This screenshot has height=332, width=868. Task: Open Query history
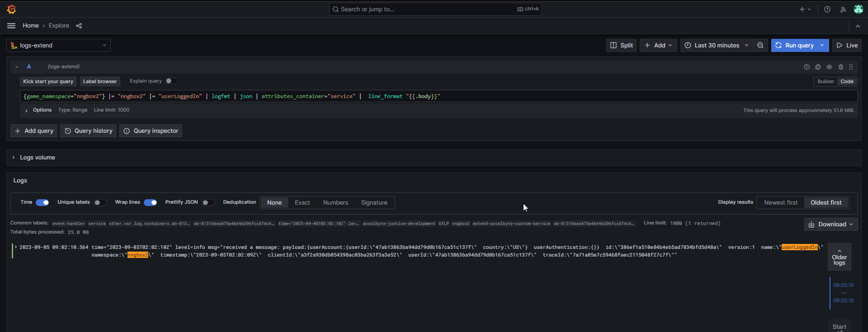[x=88, y=131]
